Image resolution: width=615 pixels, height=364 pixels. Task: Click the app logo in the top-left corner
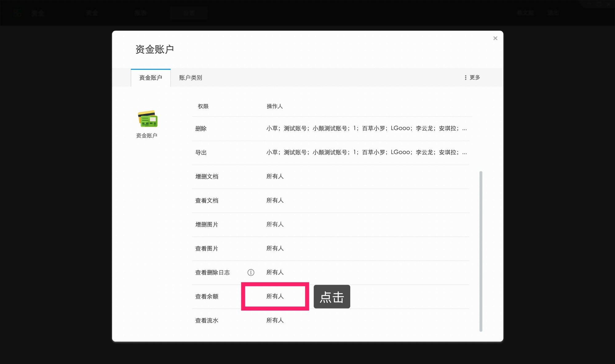click(18, 13)
